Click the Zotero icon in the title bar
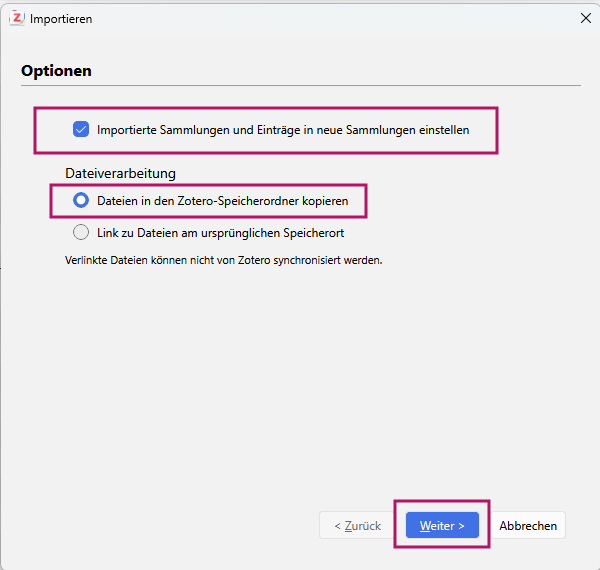600x570 pixels. [17, 18]
